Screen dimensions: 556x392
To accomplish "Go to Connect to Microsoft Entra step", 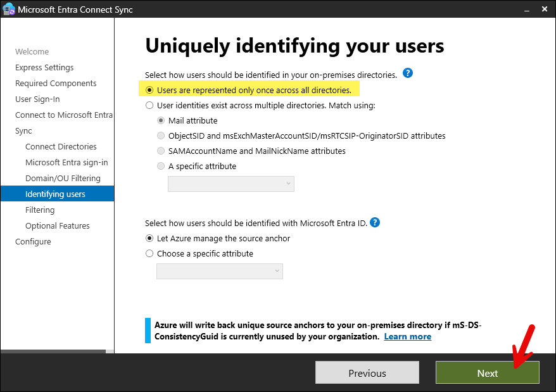I will pos(64,115).
